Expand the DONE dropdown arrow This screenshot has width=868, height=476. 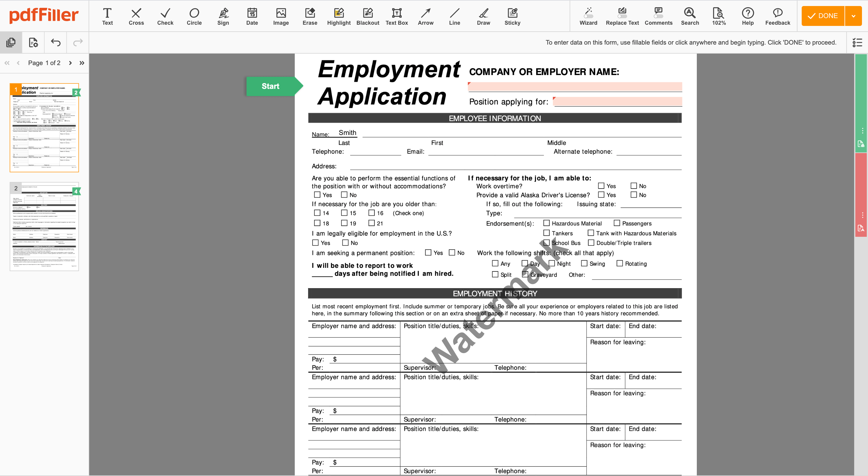[854, 16]
